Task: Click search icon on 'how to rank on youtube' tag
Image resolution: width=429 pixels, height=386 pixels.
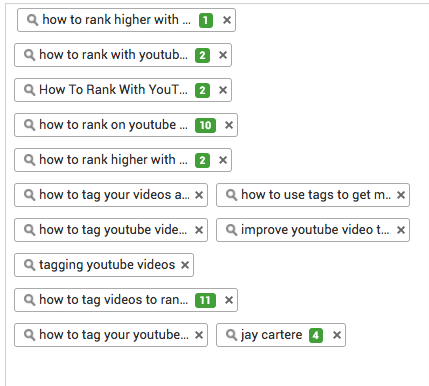Action: (x=30, y=125)
